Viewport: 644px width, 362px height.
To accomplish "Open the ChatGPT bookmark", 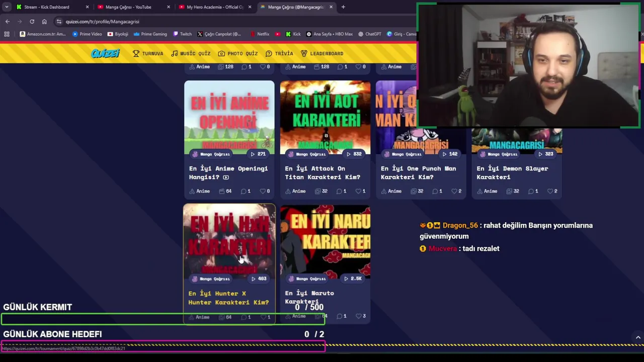I will pos(370,34).
